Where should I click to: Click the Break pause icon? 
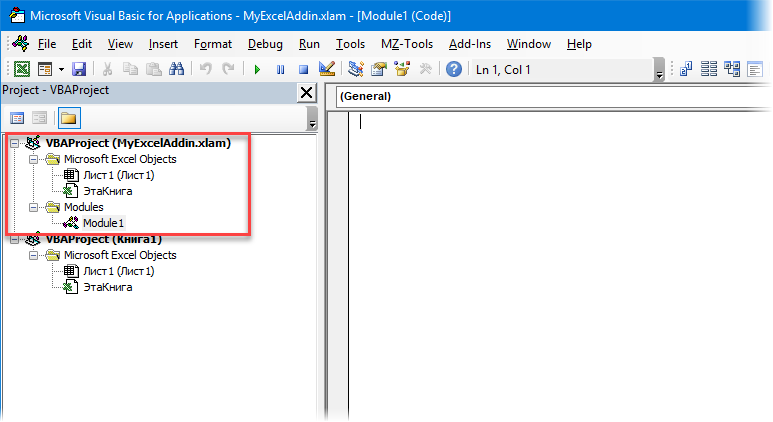(x=281, y=70)
